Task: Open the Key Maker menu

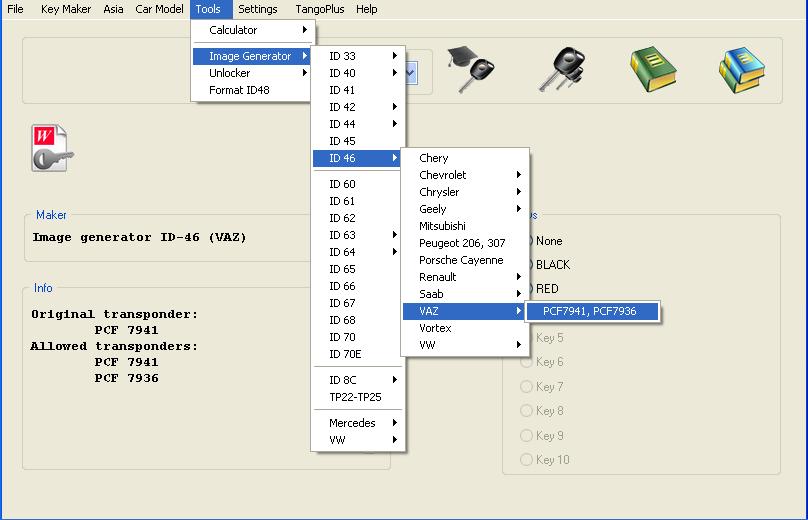Action: 65,9
